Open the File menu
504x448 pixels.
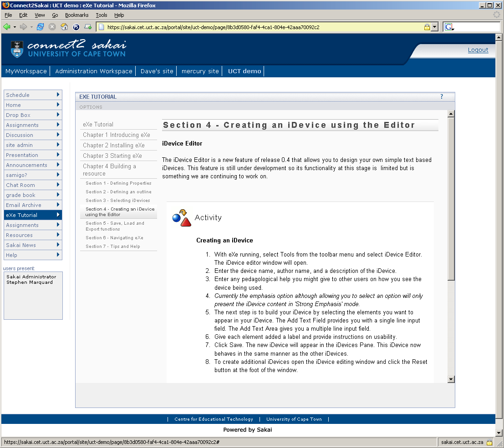coord(8,15)
